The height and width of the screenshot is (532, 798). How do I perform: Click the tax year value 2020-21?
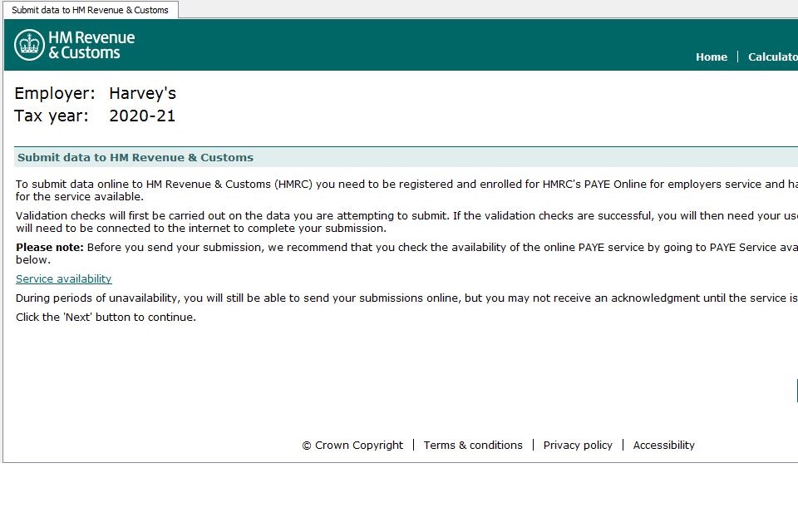pyautogui.click(x=142, y=116)
